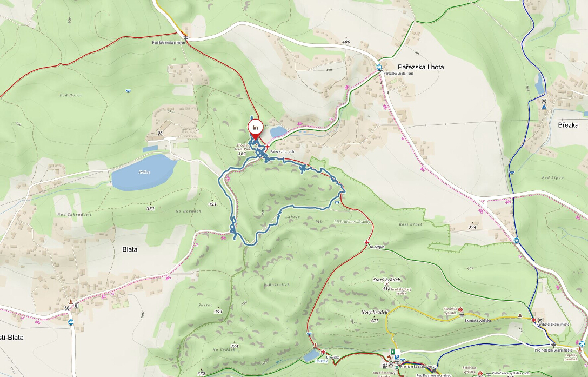
Task: Click the red castle ruin location pin
Action: coord(256,129)
